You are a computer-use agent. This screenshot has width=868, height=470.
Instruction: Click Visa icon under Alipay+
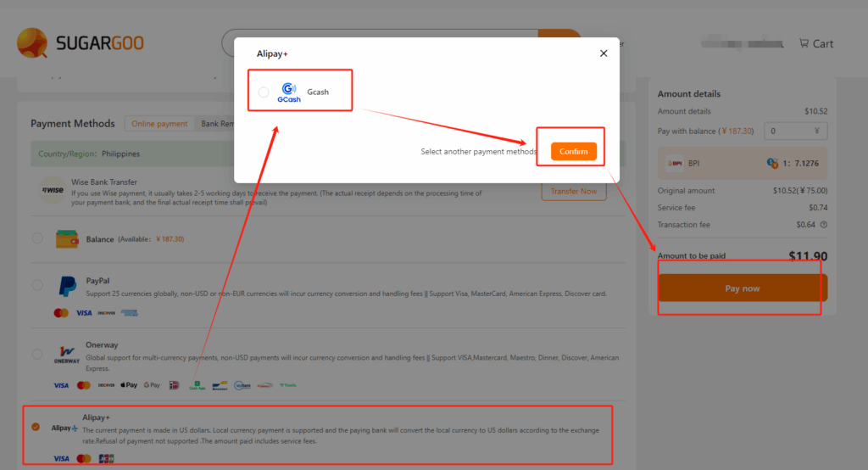[x=61, y=458]
